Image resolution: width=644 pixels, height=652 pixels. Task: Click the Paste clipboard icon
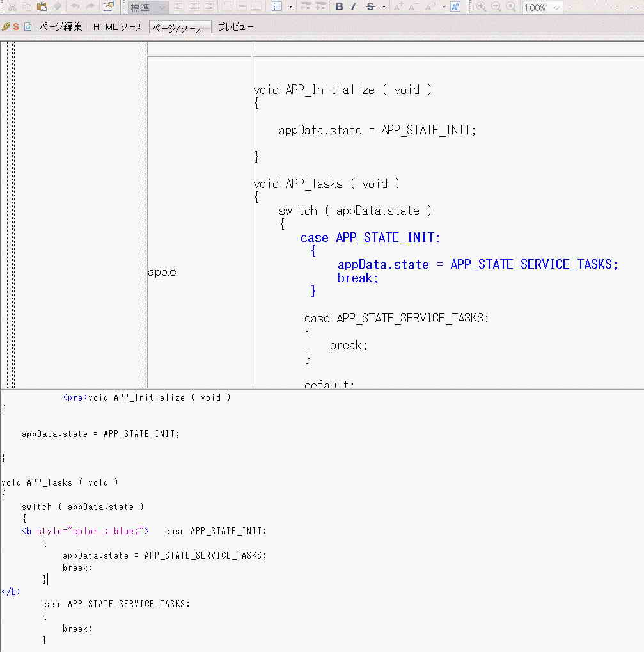pyautogui.click(x=42, y=7)
